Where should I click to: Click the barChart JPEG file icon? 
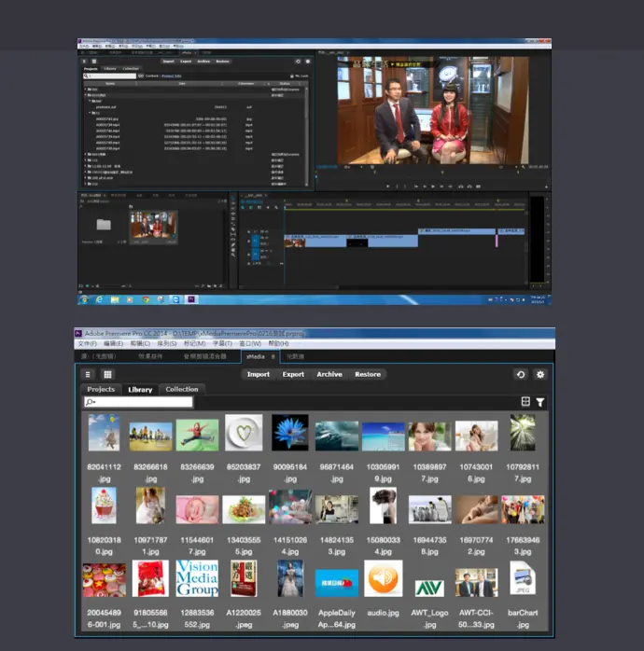pyautogui.click(x=523, y=579)
